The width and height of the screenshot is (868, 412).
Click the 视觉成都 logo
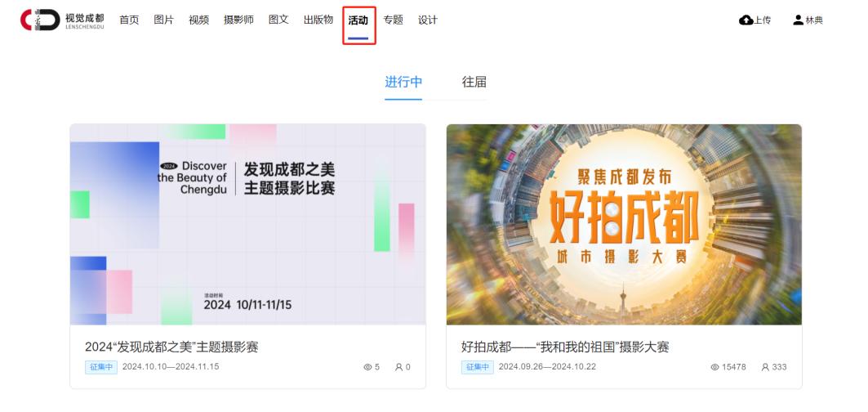(x=62, y=20)
